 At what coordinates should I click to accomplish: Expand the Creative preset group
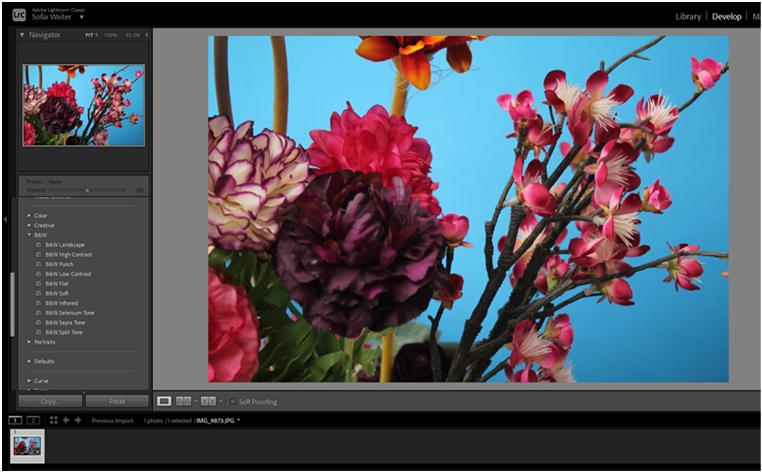coord(29,225)
